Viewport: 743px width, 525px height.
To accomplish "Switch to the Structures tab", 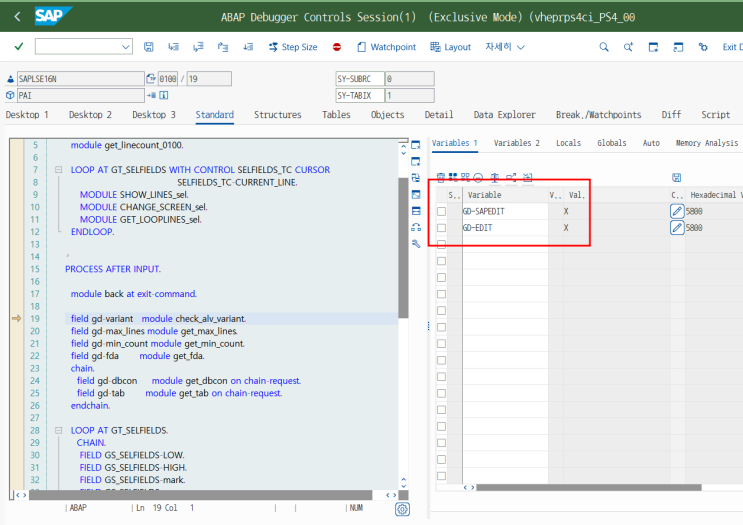I will pyautogui.click(x=277, y=115).
